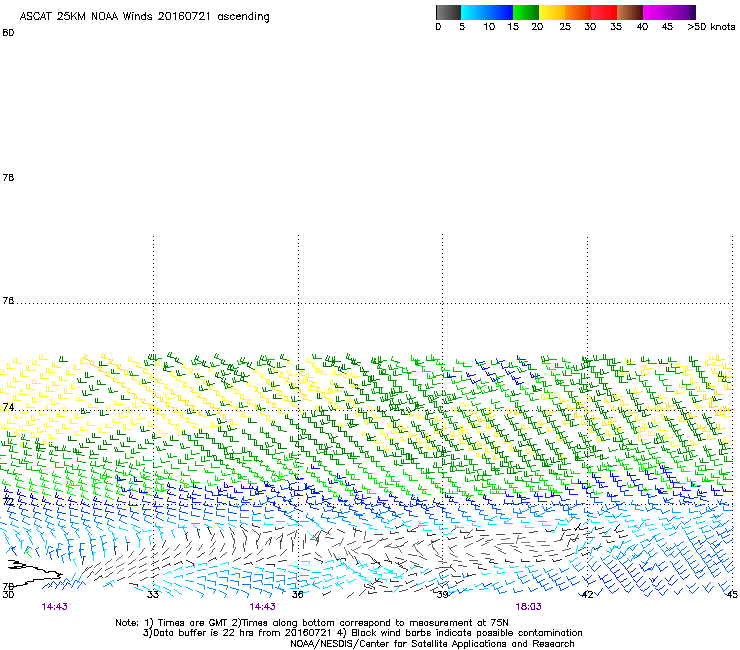The image size is (740, 650).
Task: Select the 80 latitude label at top left
Action: coord(8,33)
